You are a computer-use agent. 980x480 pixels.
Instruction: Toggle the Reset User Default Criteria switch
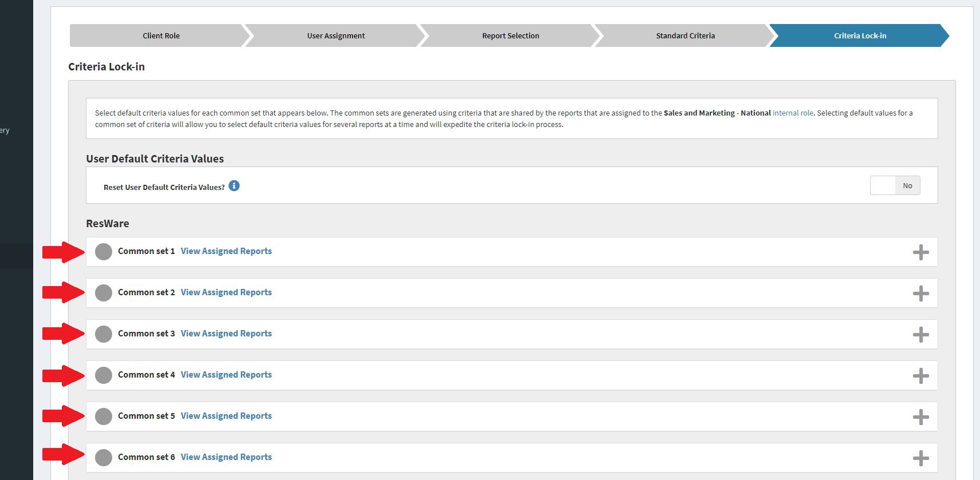click(895, 186)
